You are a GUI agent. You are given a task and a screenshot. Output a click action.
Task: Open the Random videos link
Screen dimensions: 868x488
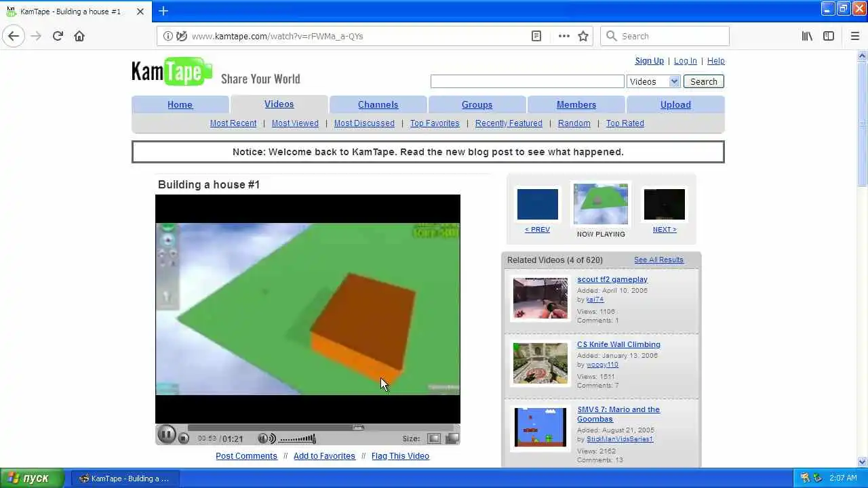click(574, 123)
